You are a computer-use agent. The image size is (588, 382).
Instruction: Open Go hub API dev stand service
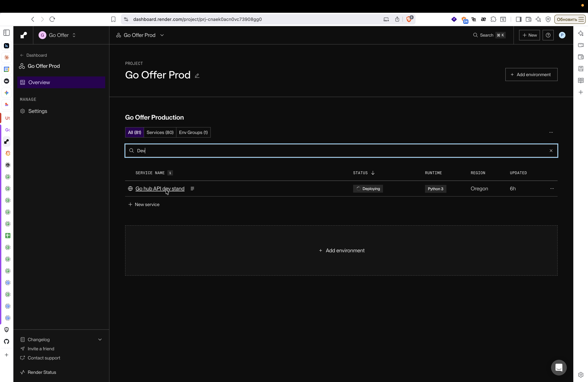tap(160, 189)
